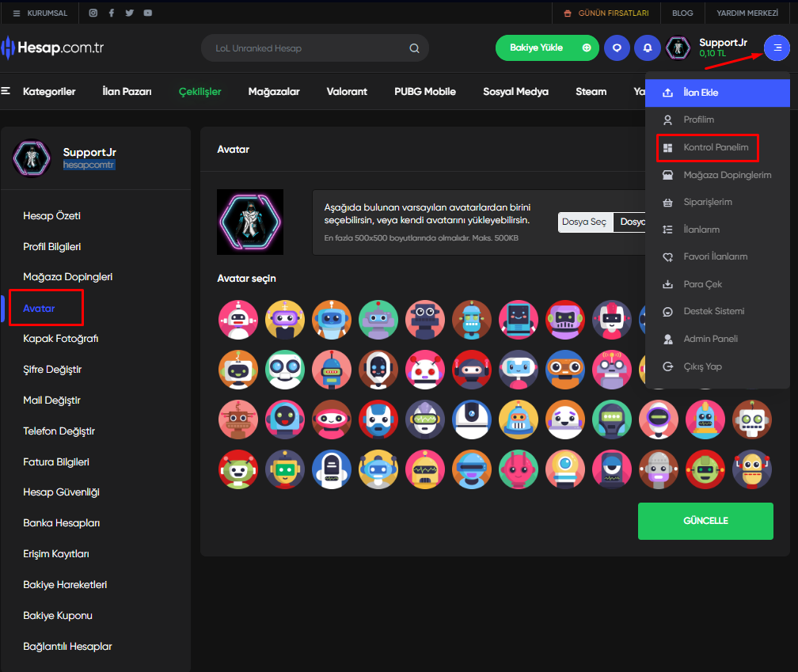Click the Destek Sistemi chat icon
Screen dimensions: 798x672
667,311
